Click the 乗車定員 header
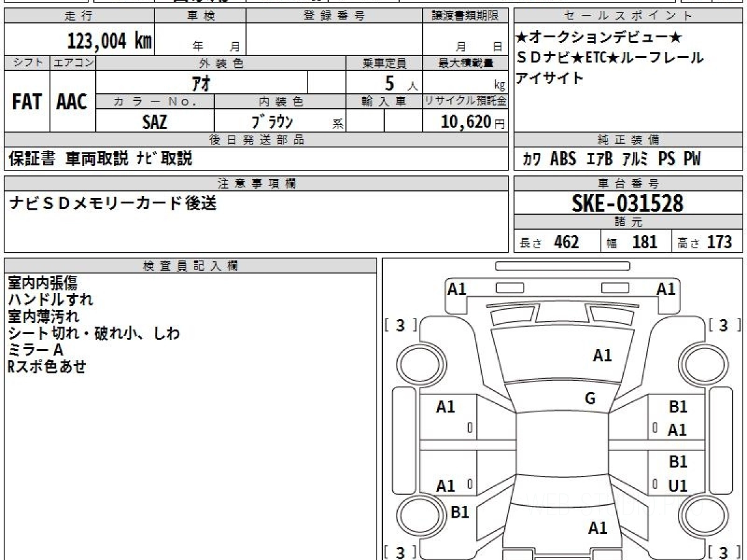Image resolution: width=747 pixels, height=560 pixels. point(384,63)
